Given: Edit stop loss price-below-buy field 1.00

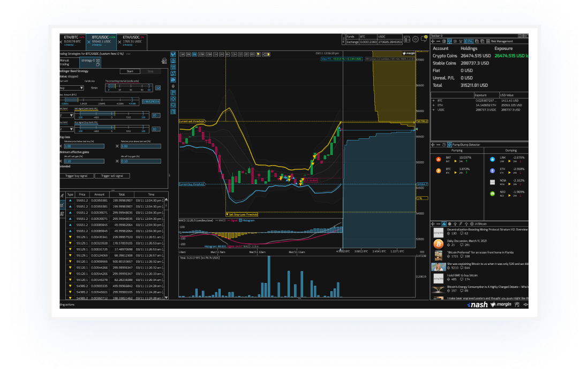Looking at the screenshot, I should (x=85, y=146).
